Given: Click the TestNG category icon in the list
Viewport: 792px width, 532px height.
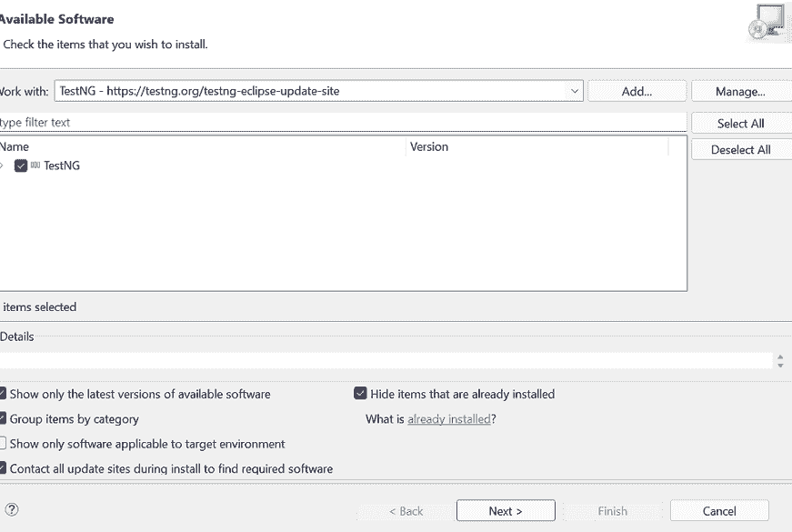Looking at the screenshot, I should coord(35,166).
